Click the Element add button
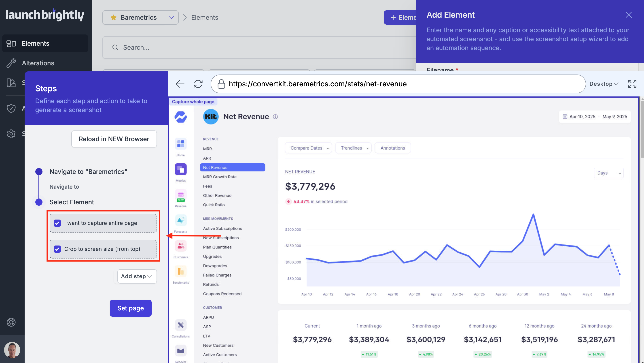644x363 pixels. click(400, 17)
